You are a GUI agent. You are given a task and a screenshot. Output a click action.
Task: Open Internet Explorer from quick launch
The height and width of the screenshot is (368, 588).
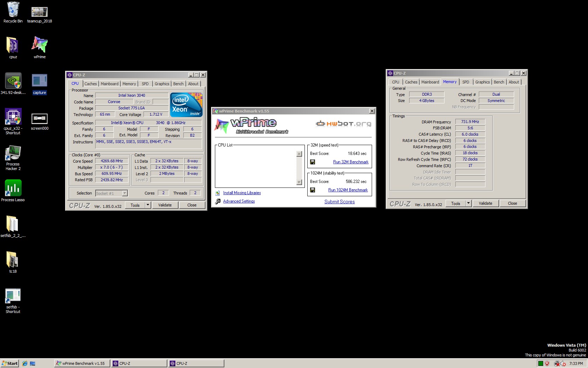[25, 363]
